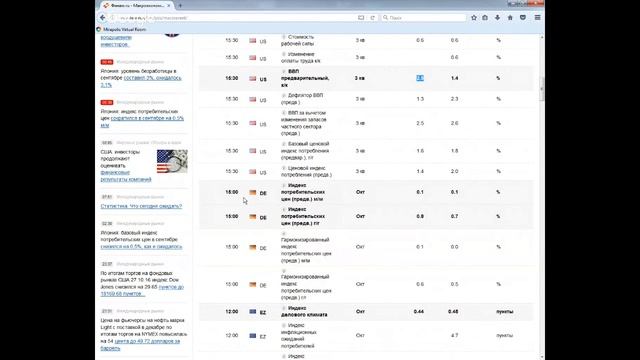Click info icon beside Индекс инфляционных ожиданий
640x360 pixels.
click(x=284, y=325)
